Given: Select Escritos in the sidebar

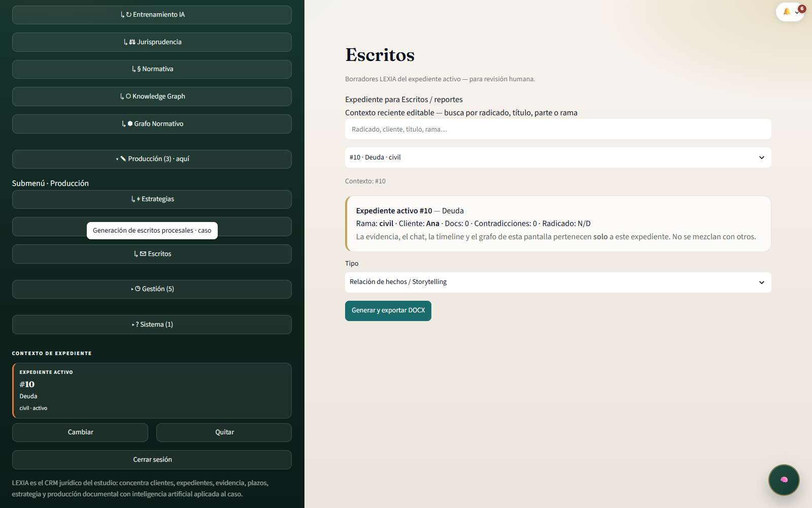Looking at the screenshot, I should (152, 254).
